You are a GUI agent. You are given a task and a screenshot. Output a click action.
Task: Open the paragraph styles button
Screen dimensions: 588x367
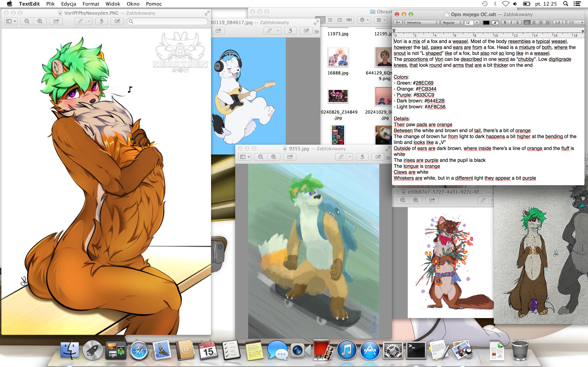tap(398, 22)
